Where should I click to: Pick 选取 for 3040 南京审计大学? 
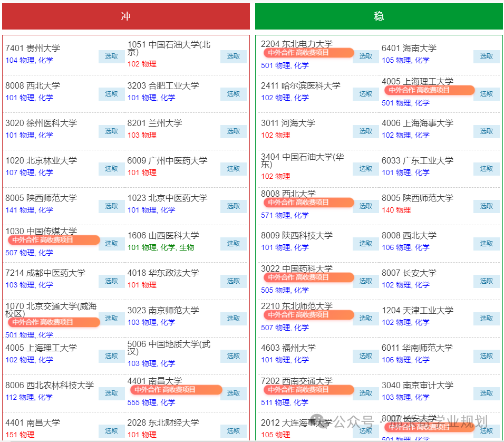pos(486,393)
